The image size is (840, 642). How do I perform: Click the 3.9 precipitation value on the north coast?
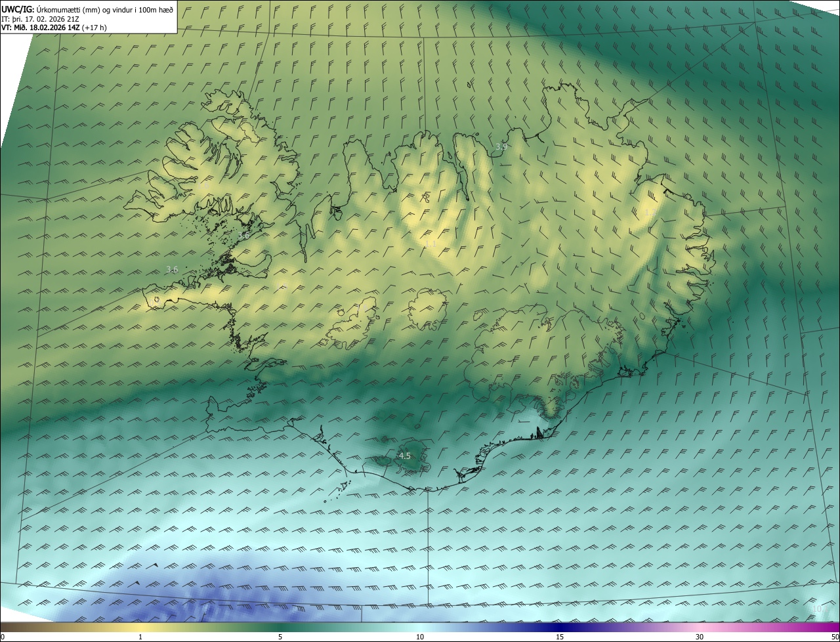[x=501, y=146]
